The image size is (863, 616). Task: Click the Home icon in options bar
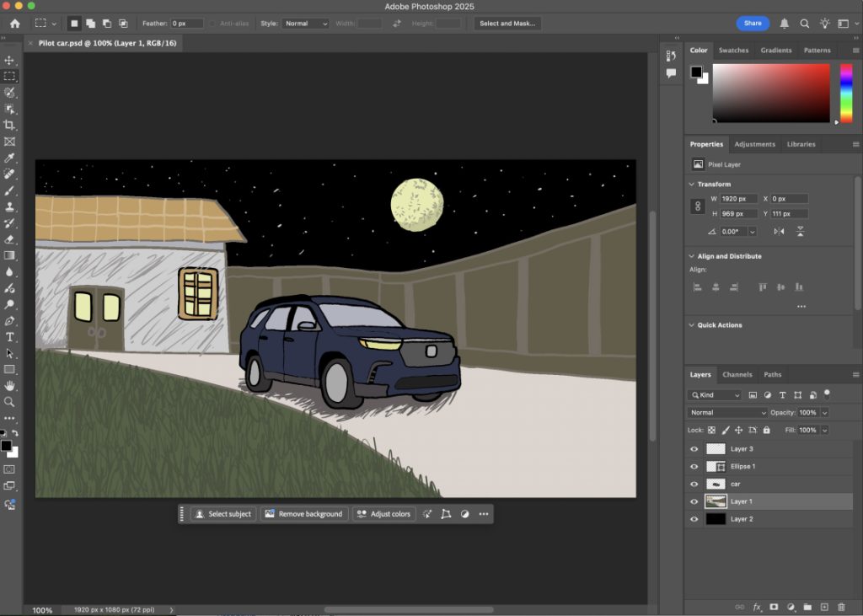[14, 24]
